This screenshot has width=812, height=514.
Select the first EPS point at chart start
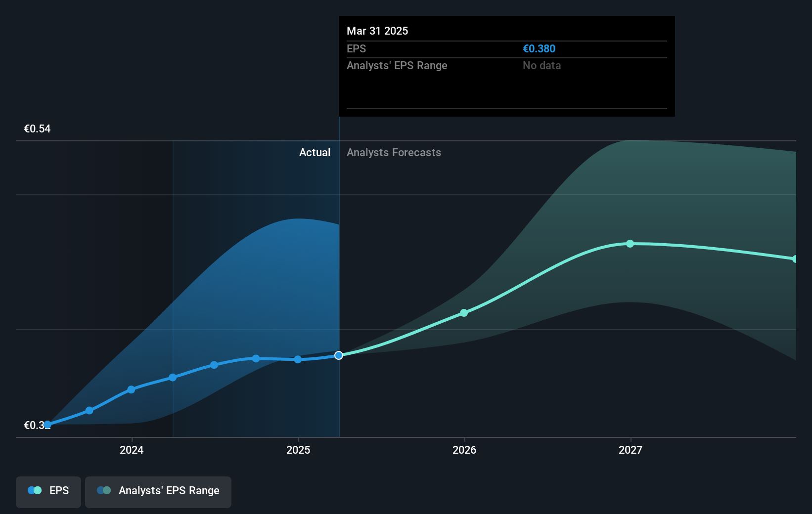pyautogui.click(x=47, y=425)
